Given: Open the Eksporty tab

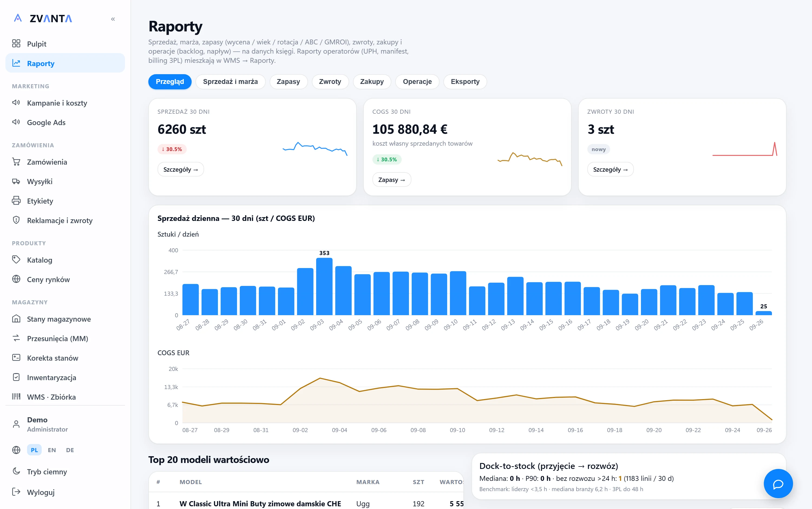Looking at the screenshot, I should (465, 82).
